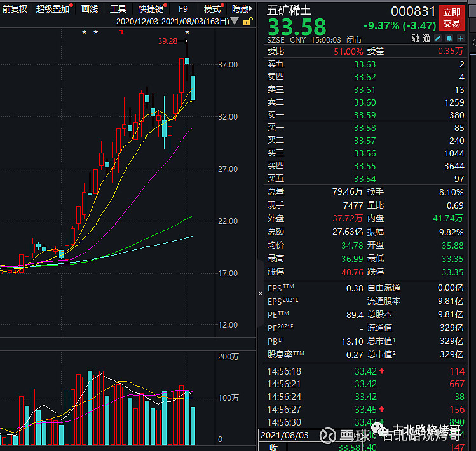Click the 振幅 9.82% value
Viewport: 476px width, 451px height.
[451, 232]
